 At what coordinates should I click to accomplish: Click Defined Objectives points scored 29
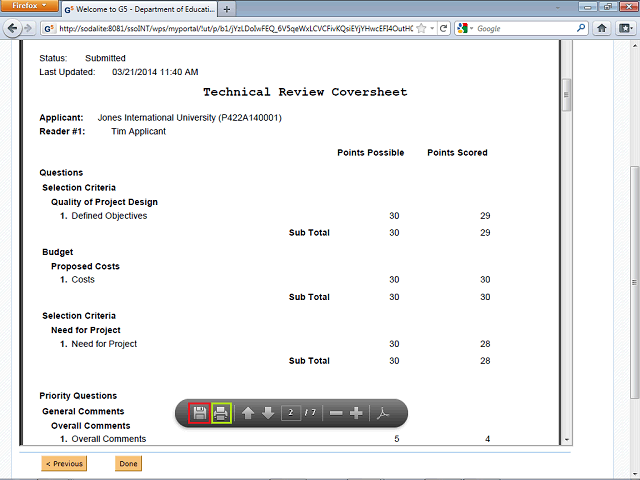[485, 216]
